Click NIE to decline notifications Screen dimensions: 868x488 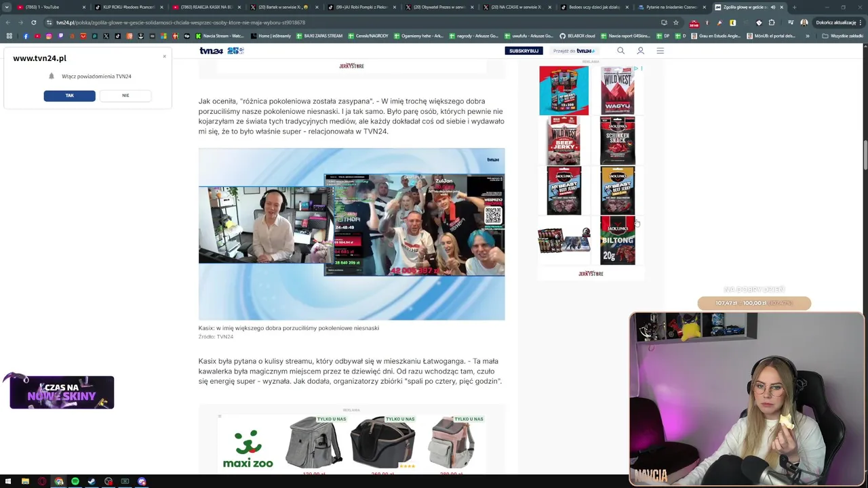125,96
